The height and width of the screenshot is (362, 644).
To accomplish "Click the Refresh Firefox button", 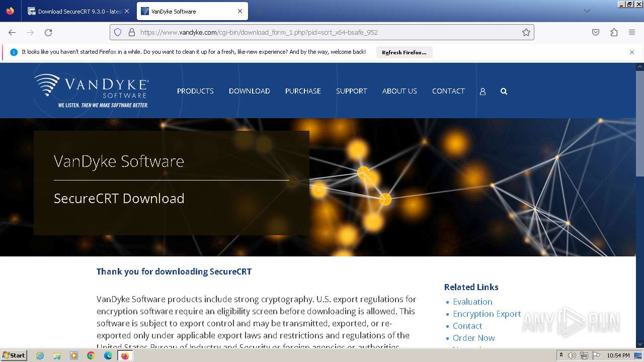I will [x=404, y=52].
